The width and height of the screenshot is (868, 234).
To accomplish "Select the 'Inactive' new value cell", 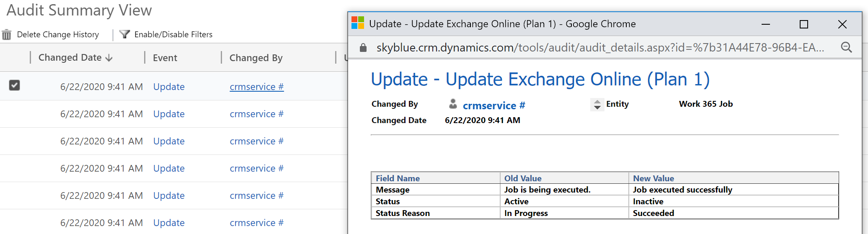I will (734, 201).
